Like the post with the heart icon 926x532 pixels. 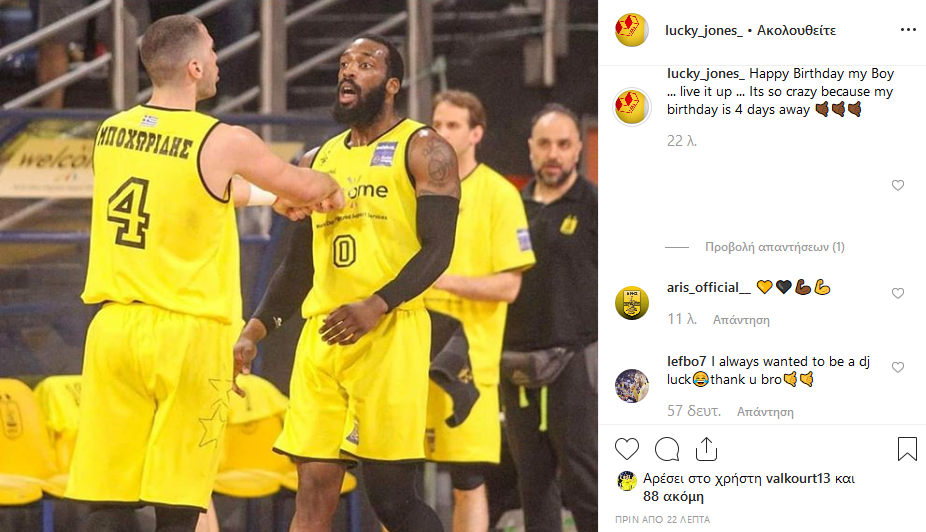click(627, 449)
